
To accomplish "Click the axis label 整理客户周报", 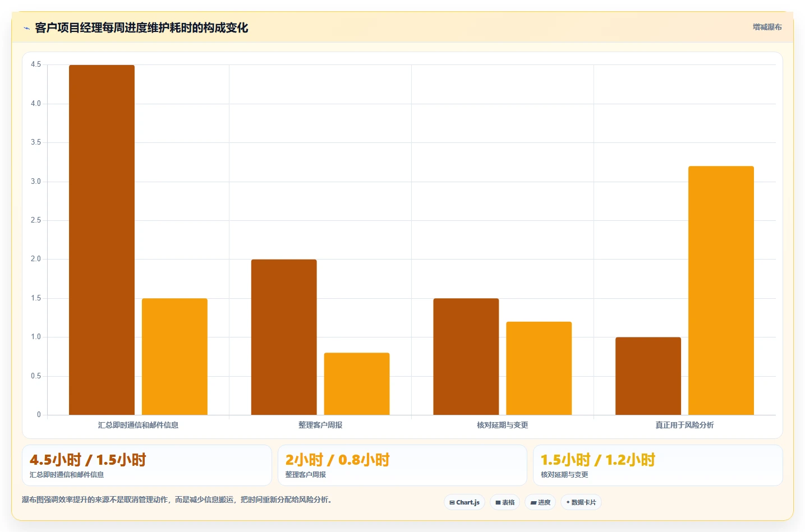I will coord(320,425).
